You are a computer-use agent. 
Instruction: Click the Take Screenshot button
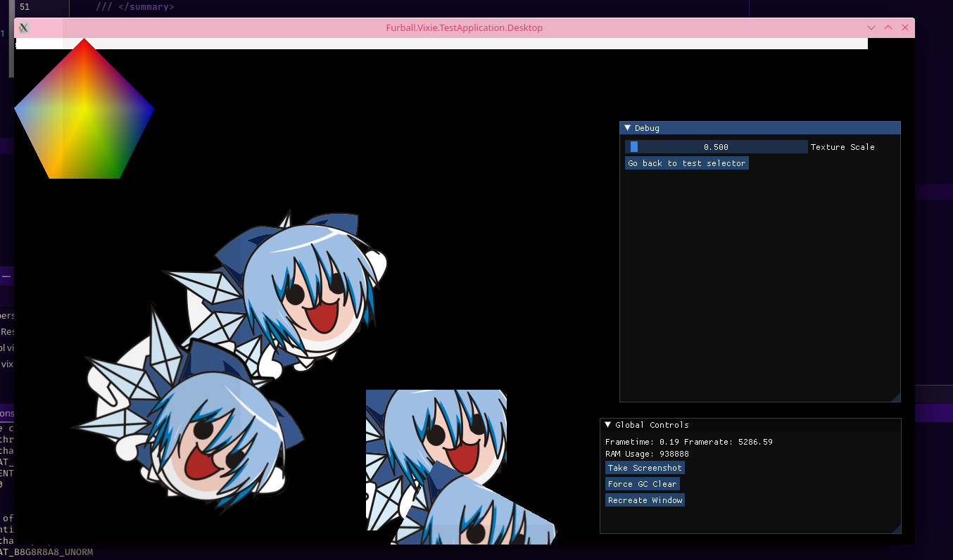(645, 468)
